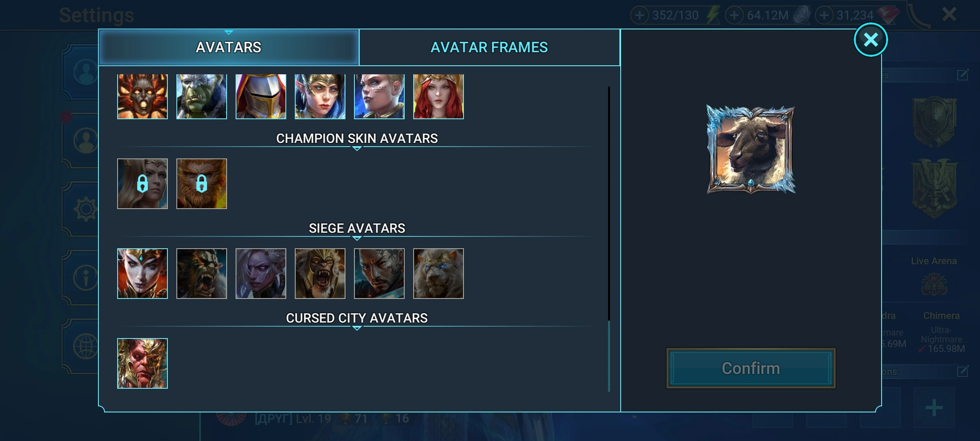Select the fiery demon mask avatar
This screenshot has height=441, width=980.
tap(143, 96)
